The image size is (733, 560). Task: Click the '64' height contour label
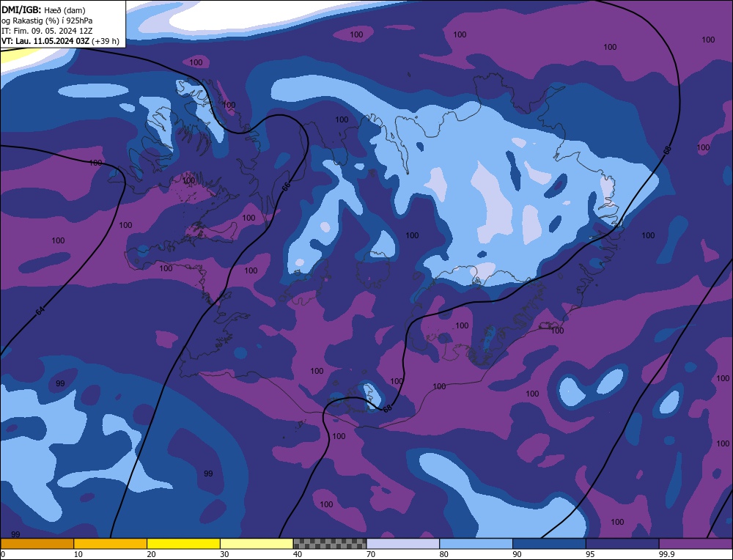click(x=40, y=310)
